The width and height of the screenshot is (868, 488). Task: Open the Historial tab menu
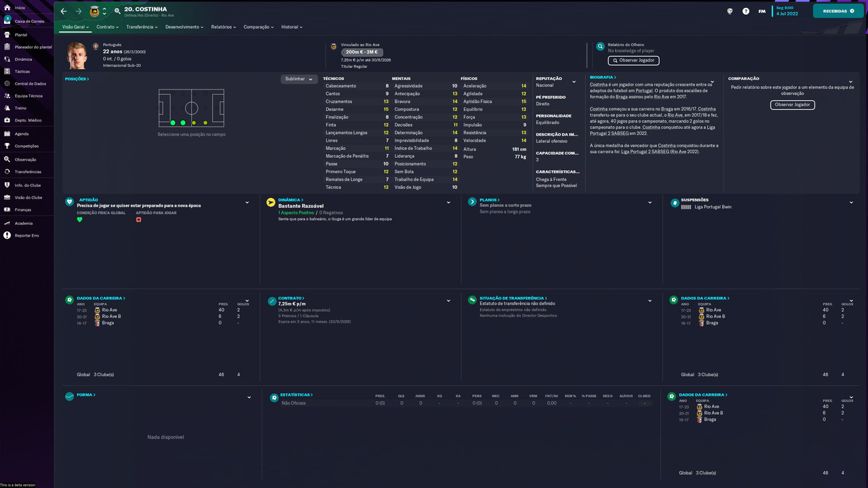(292, 27)
